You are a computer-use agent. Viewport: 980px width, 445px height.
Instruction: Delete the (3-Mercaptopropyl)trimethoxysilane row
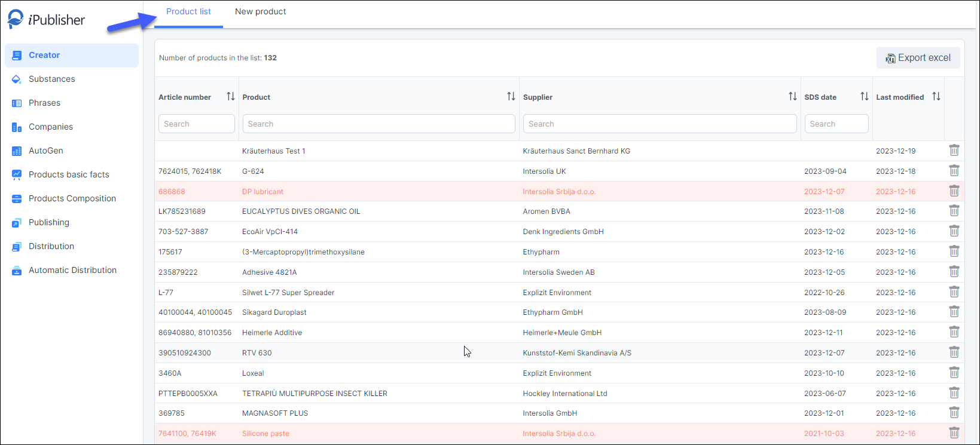click(954, 251)
